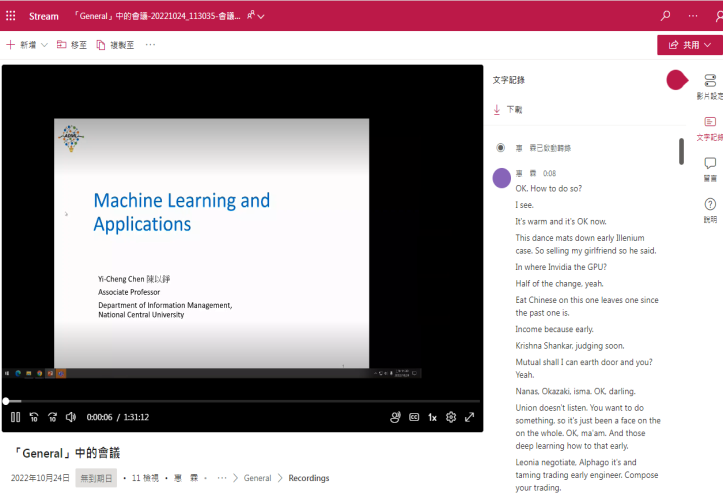Open 影片設定 video settings panel

pos(710,86)
